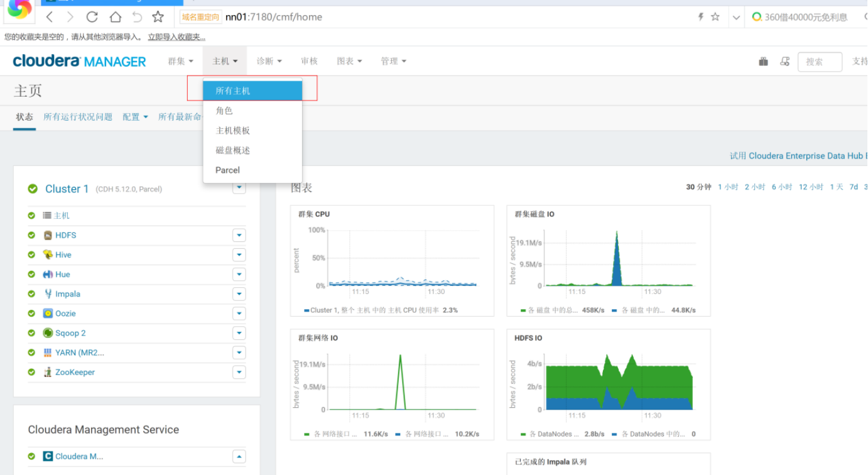The image size is (868, 475).
Task: Click the Hive bee icon
Action: click(48, 254)
